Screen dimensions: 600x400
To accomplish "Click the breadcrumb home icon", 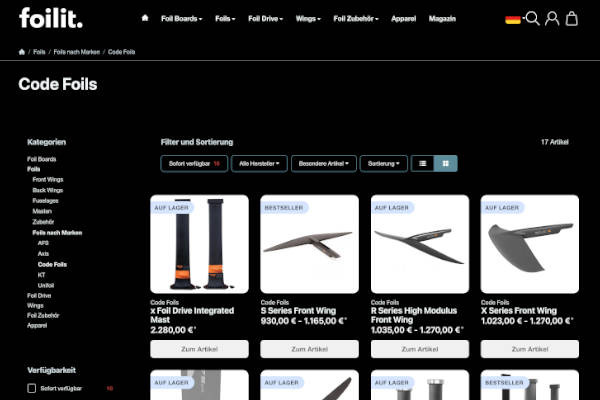I will pos(22,52).
